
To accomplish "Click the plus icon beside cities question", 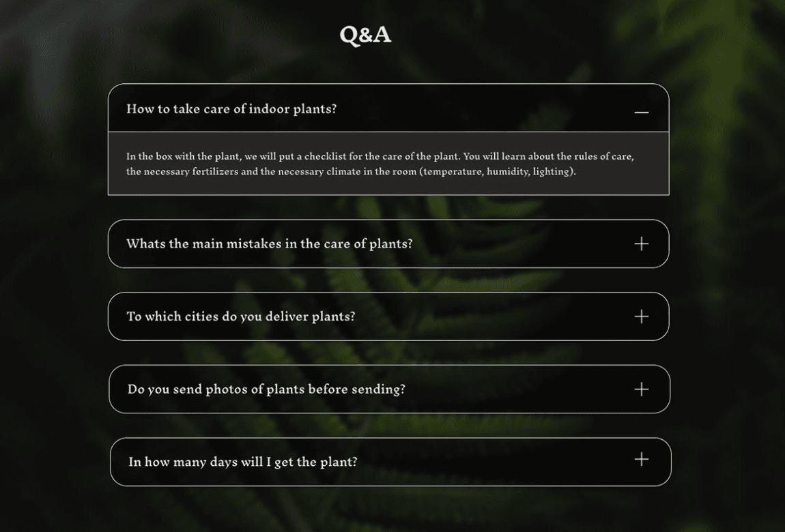I will tap(640, 316).
